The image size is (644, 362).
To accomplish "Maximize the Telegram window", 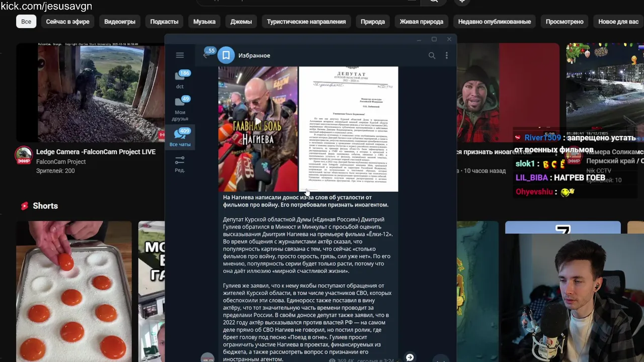I will [x=434, y=39].
